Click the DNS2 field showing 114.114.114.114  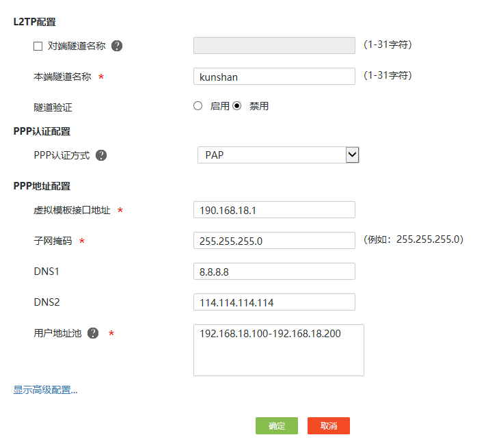[274, 302]
